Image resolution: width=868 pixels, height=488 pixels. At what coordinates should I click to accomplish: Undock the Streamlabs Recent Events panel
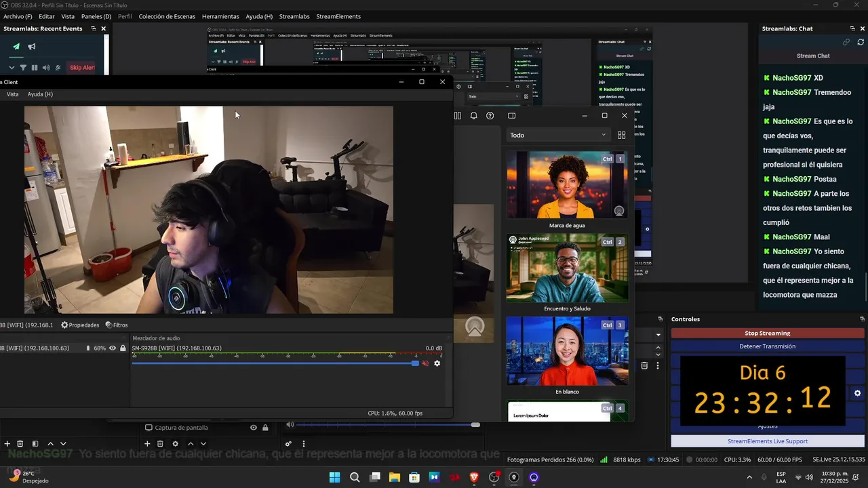click(93, 28)
